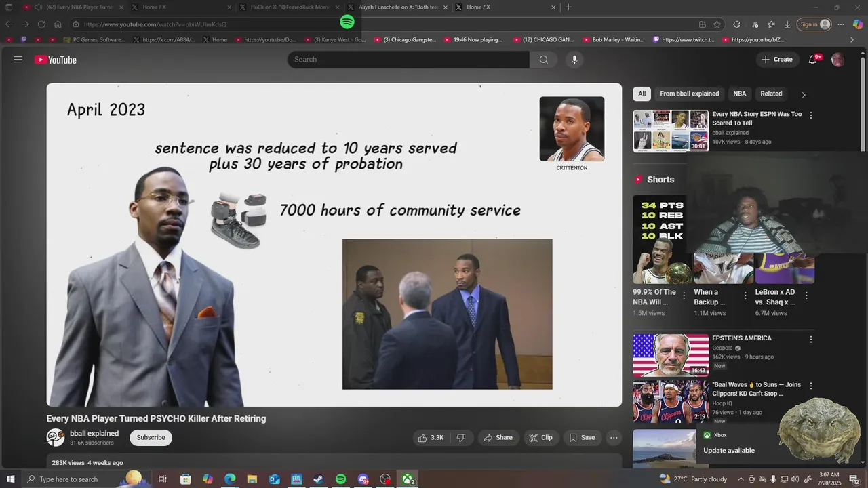Open the bball explained channel avatar
Screen dimensions: 868x488
coord(56,437)
